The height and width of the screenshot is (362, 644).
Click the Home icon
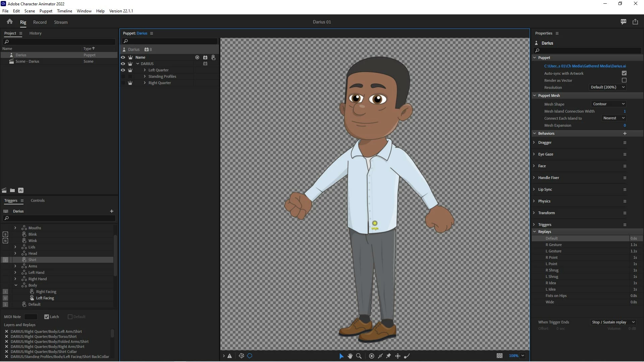click(10, 22)
